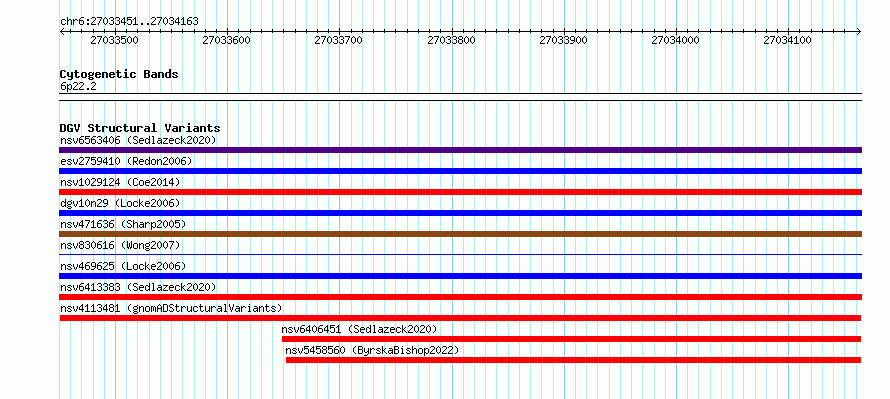Select the brown nsv471636 variant bar
The height and width of the screenshot is (399, 890).
[x=460, y=234]
